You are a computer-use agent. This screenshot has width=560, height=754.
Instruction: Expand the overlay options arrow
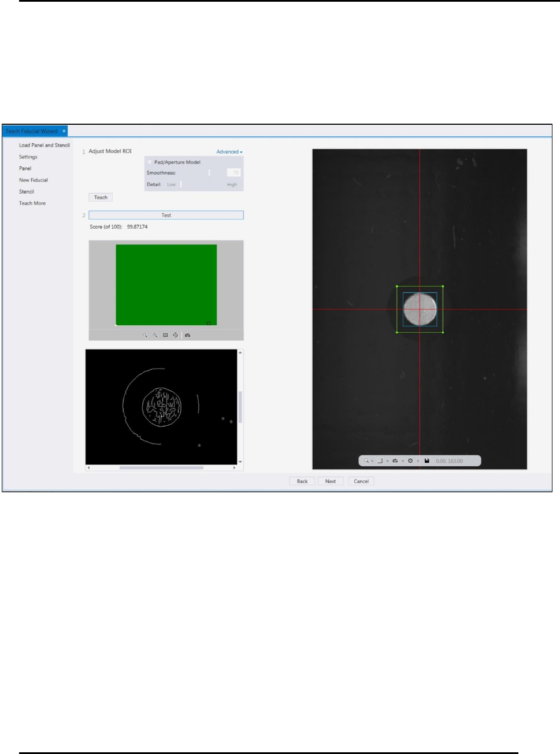(387, 462)
